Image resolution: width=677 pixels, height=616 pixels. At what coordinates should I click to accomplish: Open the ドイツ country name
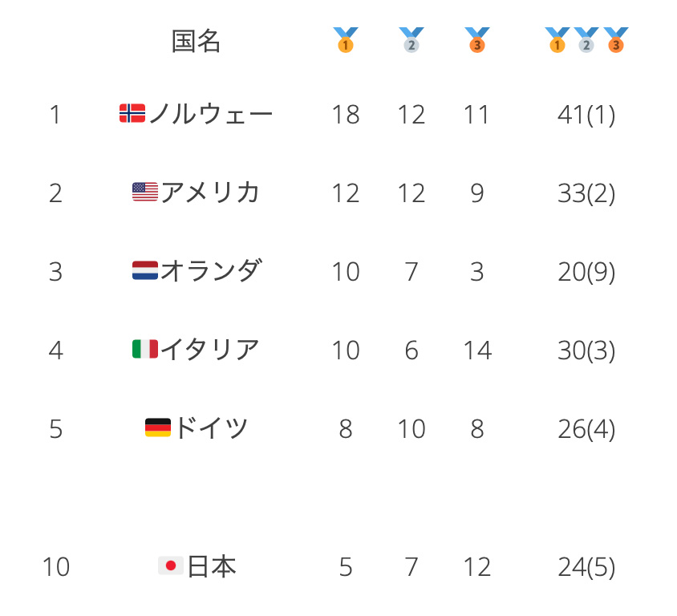click(x=211, y=428)
